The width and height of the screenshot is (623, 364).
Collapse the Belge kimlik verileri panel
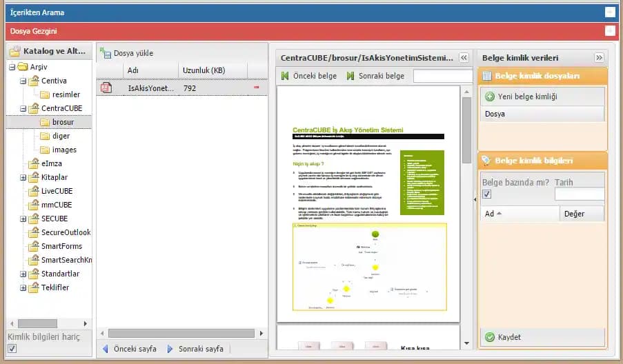click(x=599, y=58)
